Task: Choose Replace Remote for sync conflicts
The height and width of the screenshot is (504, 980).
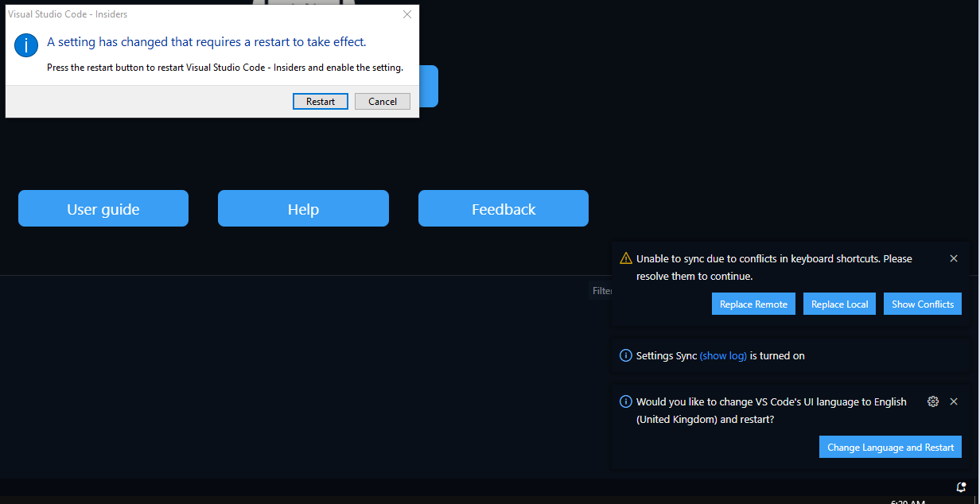Action: [753, 304]
